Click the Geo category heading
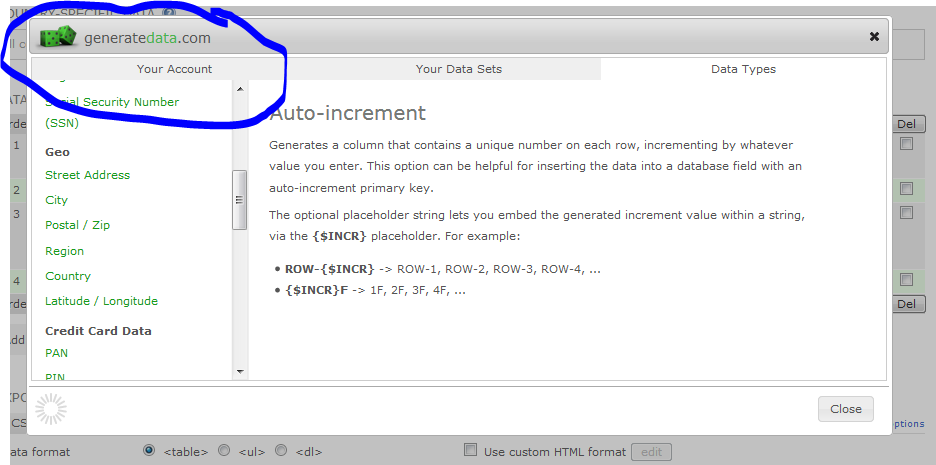 pos(57,152)
